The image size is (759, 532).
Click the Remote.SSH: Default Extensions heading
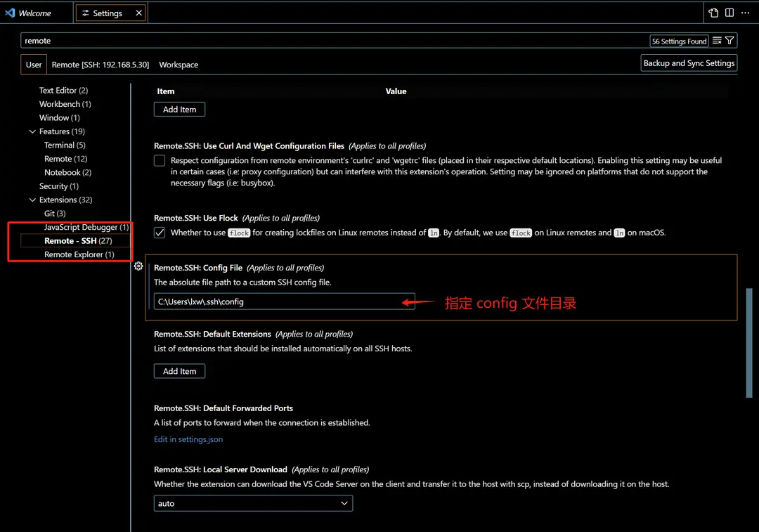(212, 334)
